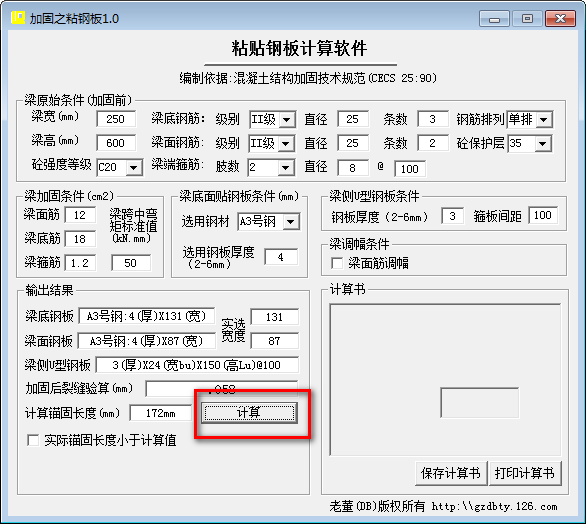Click 梁箍筋 field showing 1.2
This screenshot has height=524, width=586.
80,263
